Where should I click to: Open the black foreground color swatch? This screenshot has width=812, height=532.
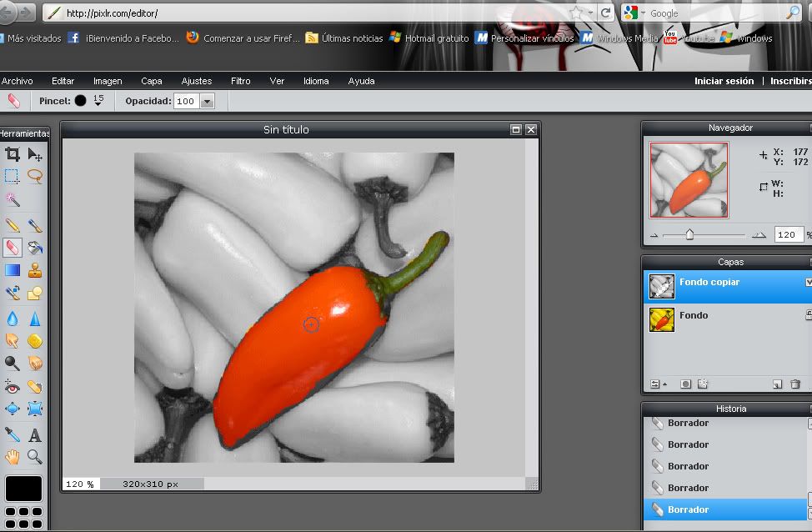point(23,489)
